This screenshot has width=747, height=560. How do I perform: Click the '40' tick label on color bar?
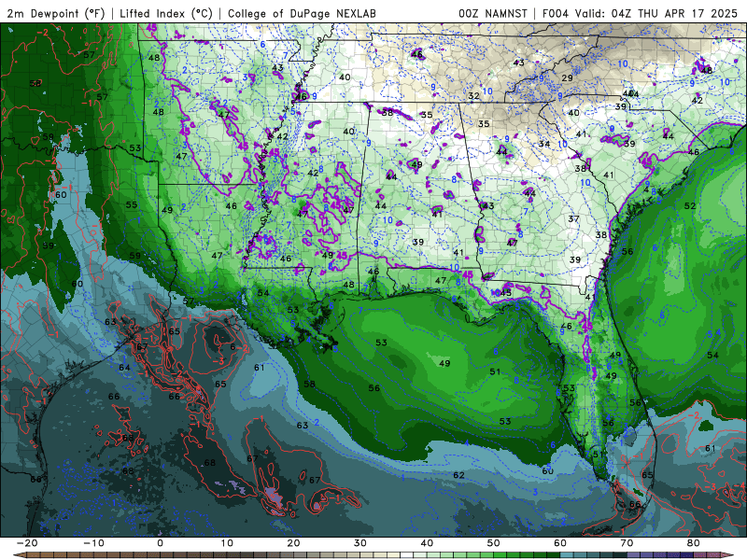(x=427, y=543)
